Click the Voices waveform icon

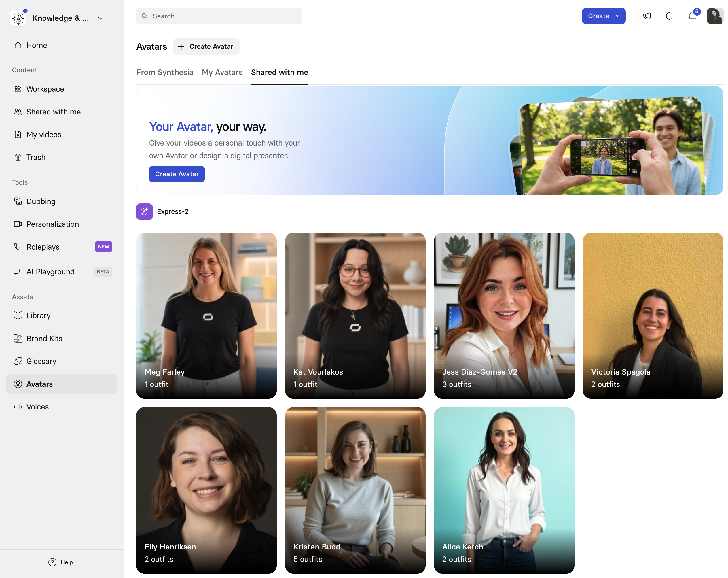(18, 407)
